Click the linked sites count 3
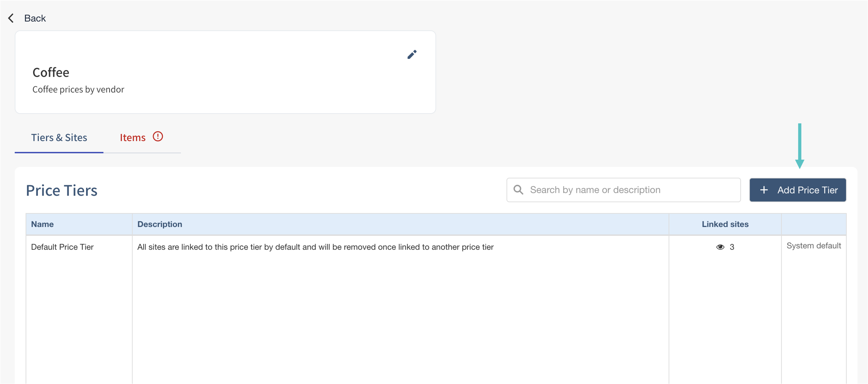The height and width of the screenshot is (384, 868). (732, 247)
